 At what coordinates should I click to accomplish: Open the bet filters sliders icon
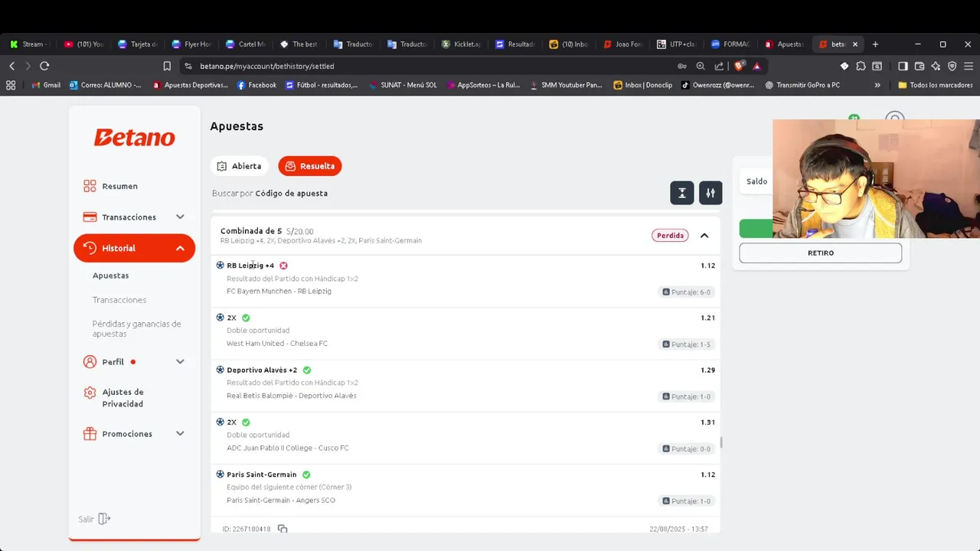tap(710, 193)
